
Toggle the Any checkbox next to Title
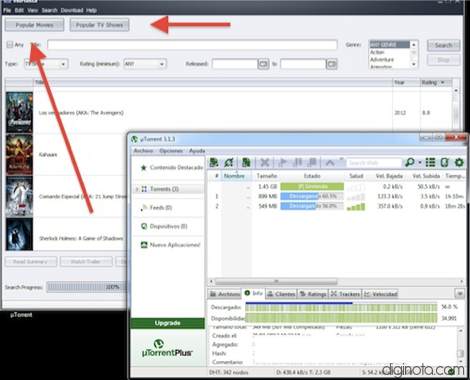click(10, 44)
